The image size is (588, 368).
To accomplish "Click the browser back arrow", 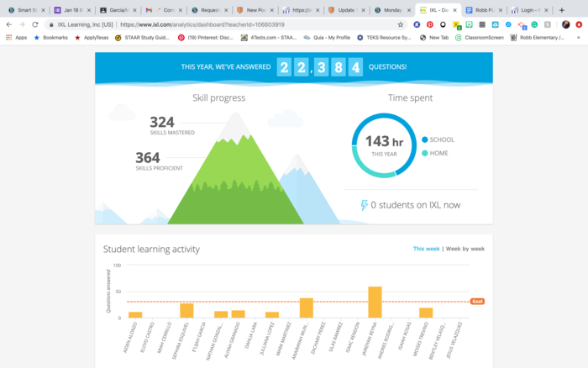I will pyautogui.click(x=8, y=24).
